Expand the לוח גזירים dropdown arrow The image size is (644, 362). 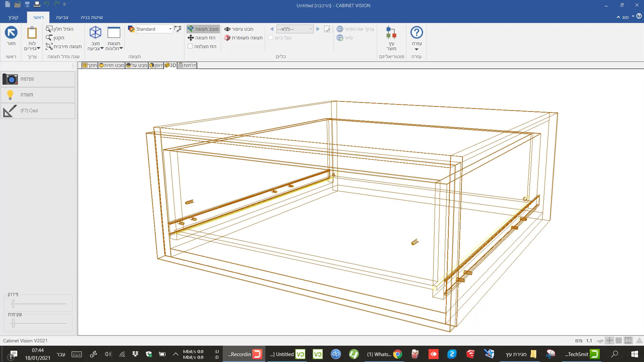point(38,48)
